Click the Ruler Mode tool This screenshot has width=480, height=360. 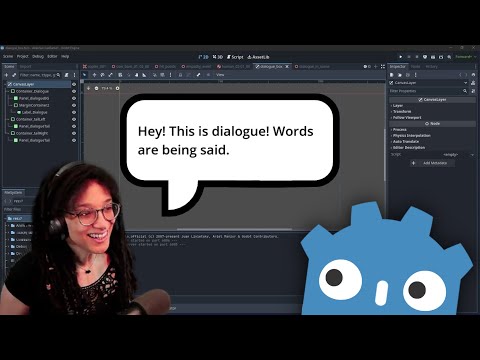pyautogui.click(x=144, y=75)
